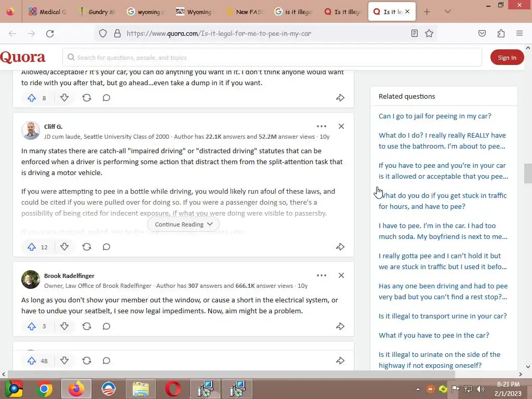Bookmark this page with star icon
Image resolution: width=532 pixels, height=399 pixels.
429,34
